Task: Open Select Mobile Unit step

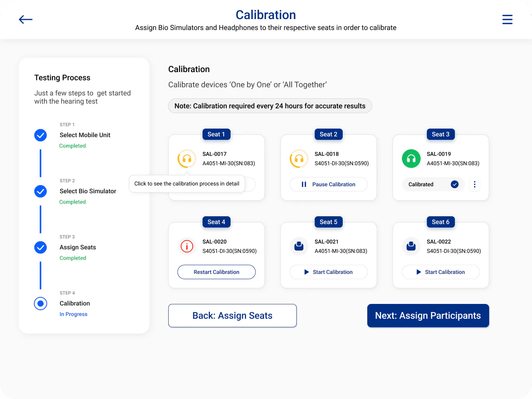Action: click(85, 135)
